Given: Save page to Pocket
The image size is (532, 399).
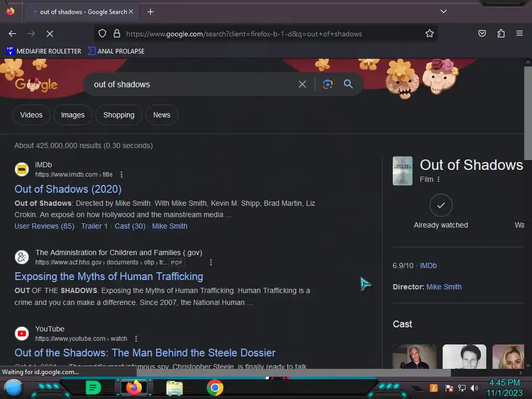Looking at the screenshot, I should (482, 33).
